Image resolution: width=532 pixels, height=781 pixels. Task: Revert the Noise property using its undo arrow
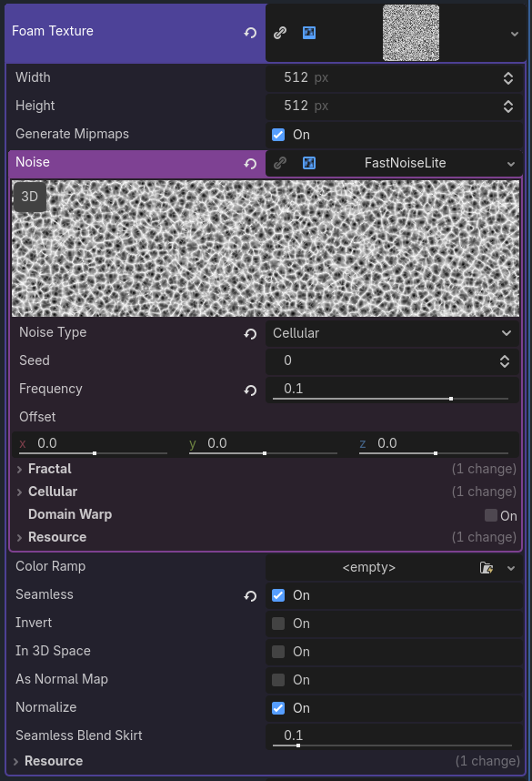pyautogui.click(x=249, y=164)
